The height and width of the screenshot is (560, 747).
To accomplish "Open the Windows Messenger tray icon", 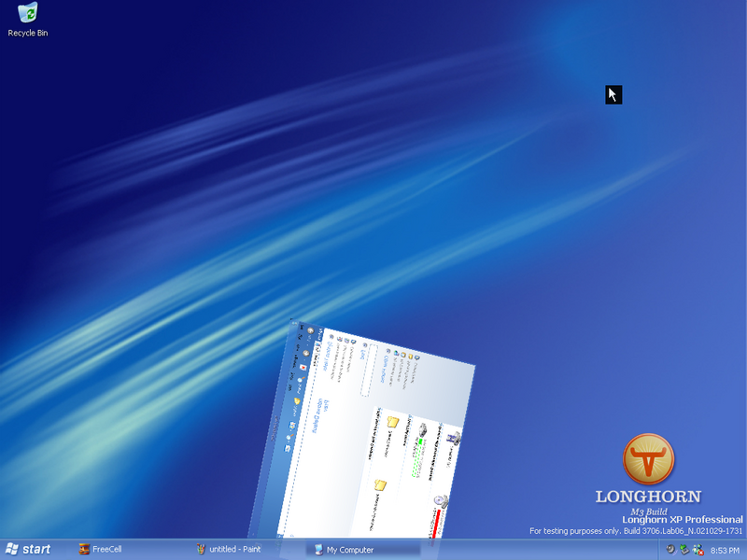I will [698, 550].
